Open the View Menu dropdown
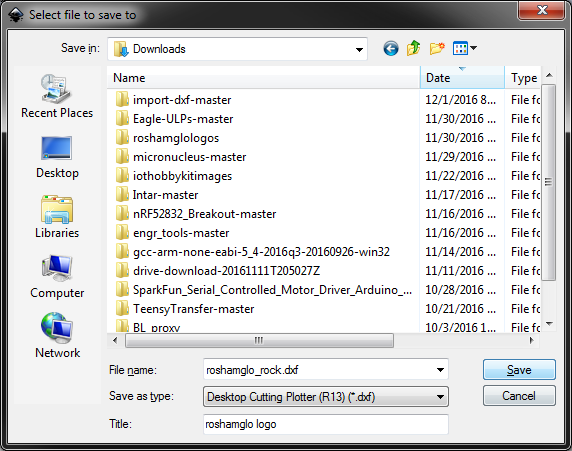The height and width of the screenshot is (451, 572). click(464, 48)
